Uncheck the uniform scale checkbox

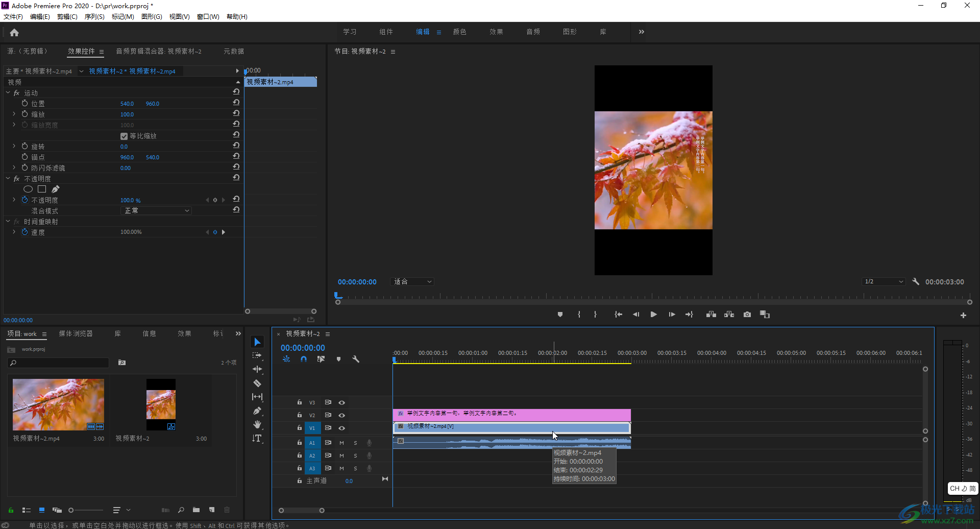[x=124, y=136]
